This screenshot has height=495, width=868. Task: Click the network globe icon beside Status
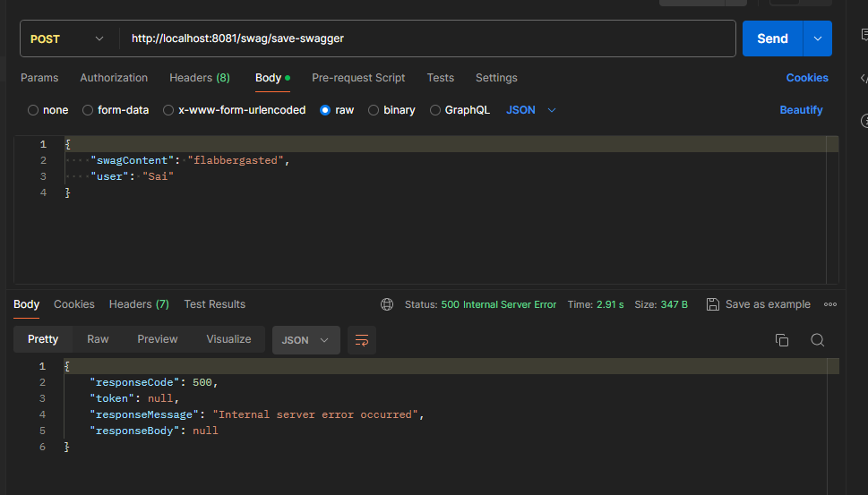pos(387,304)
